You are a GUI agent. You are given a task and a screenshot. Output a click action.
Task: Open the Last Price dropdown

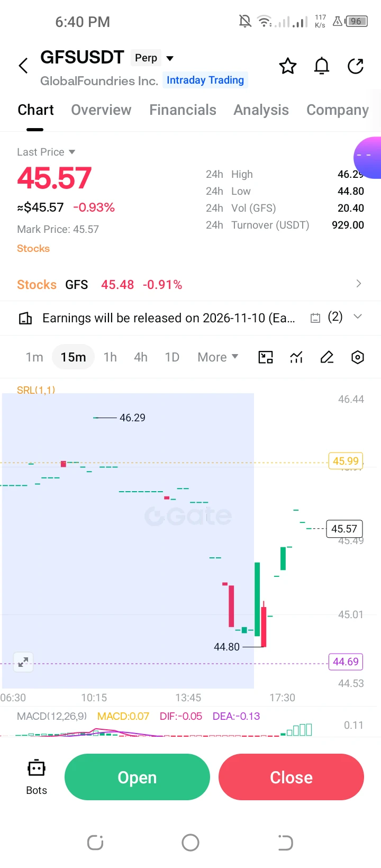(46, 152)
